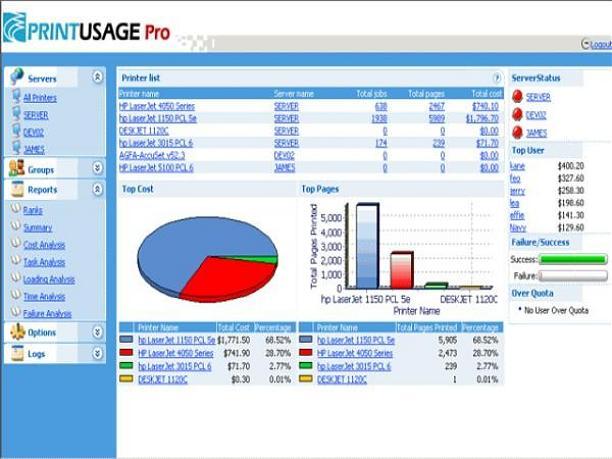This screenshot has height=459, width=612.
Task: Click the Failure progress bar
Action: tap(573, 276)
